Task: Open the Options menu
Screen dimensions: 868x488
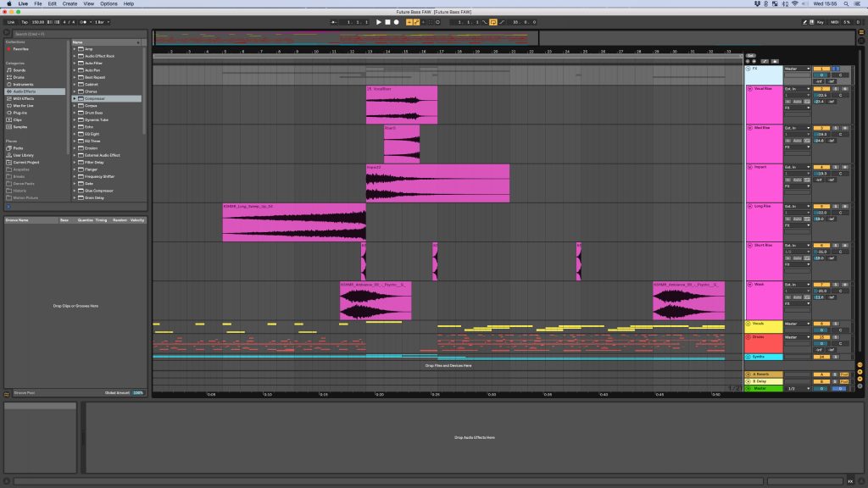Action: 108,4
